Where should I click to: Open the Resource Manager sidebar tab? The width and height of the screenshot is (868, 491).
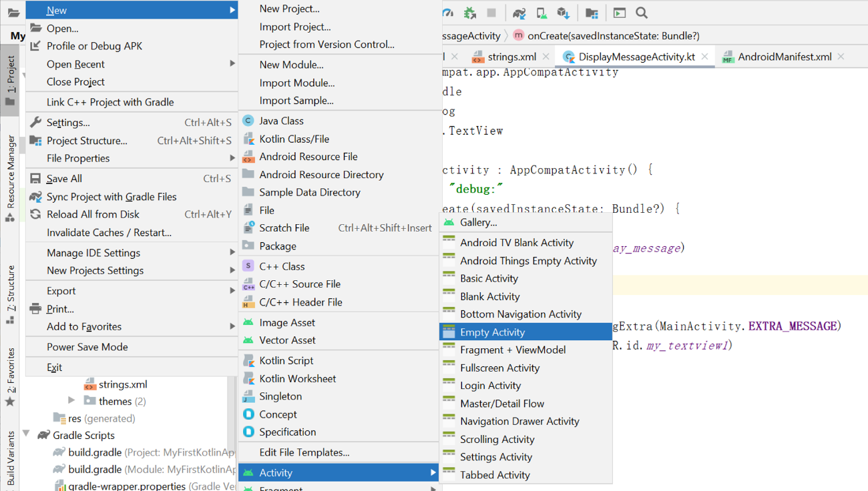pyautogui.click(x=10, y=179)
